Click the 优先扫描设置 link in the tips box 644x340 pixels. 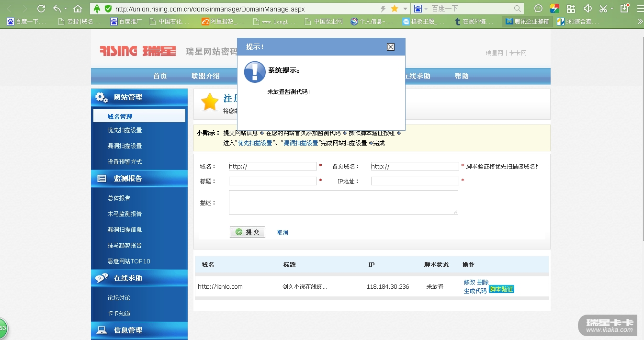coord(255,143)
